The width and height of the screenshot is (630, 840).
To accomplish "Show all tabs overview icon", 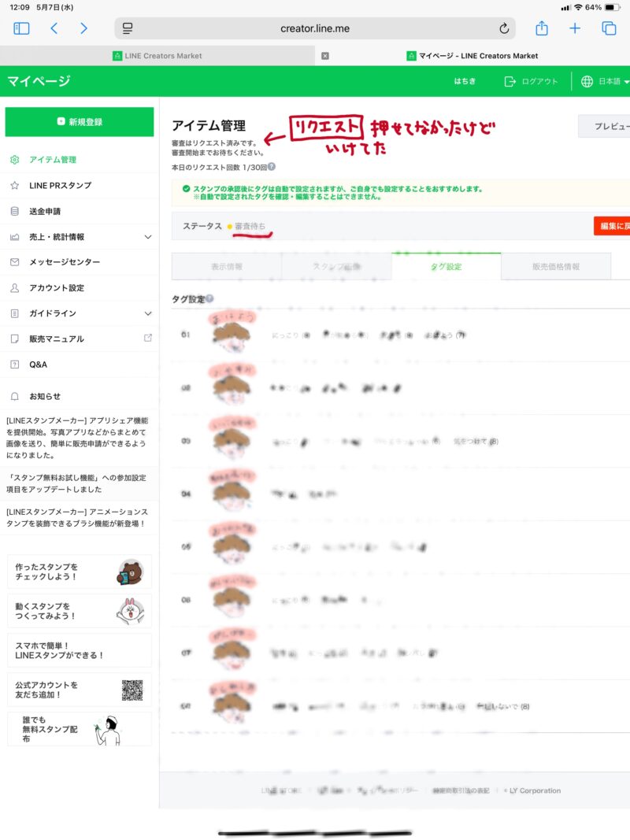I will click(x=609, y=28).
